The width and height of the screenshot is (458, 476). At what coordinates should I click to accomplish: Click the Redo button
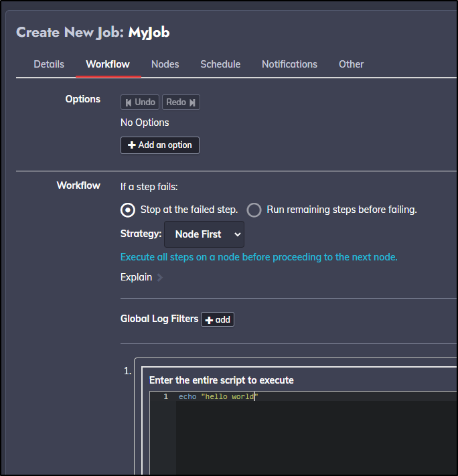click(x=181, y=102)
